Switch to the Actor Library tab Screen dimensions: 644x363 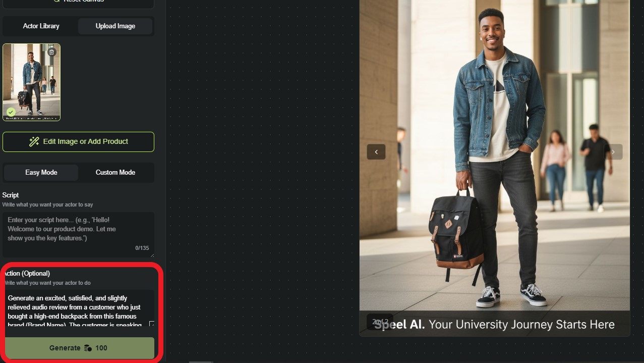pyautogui.click(x=41, y=26)
